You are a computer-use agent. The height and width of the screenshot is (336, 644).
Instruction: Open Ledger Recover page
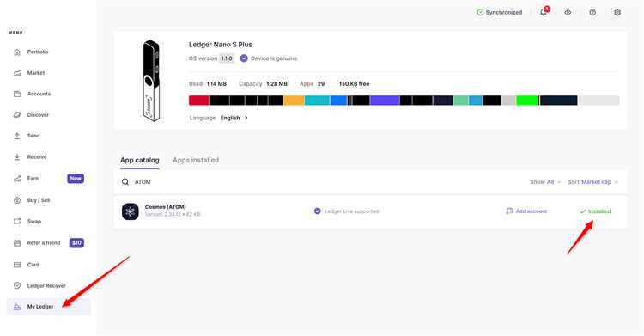click(x=46, y=285)
